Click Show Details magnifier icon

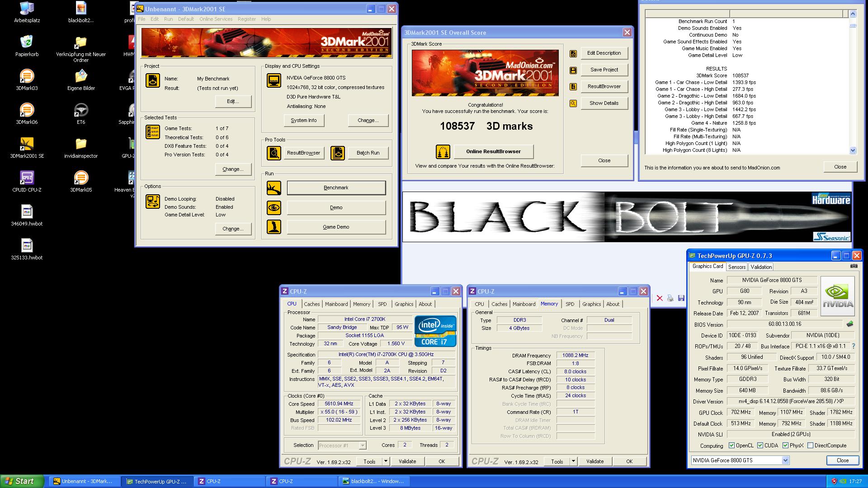573,103
